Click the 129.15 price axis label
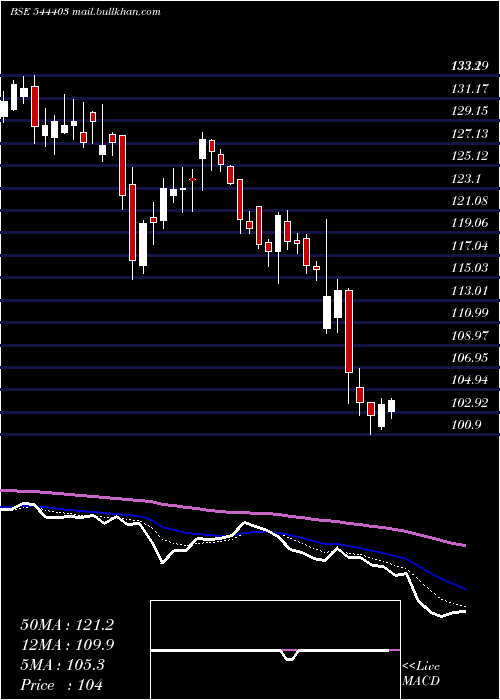This screenshot has width=500, height=700. pyautogui.click(x=470, y=111)
